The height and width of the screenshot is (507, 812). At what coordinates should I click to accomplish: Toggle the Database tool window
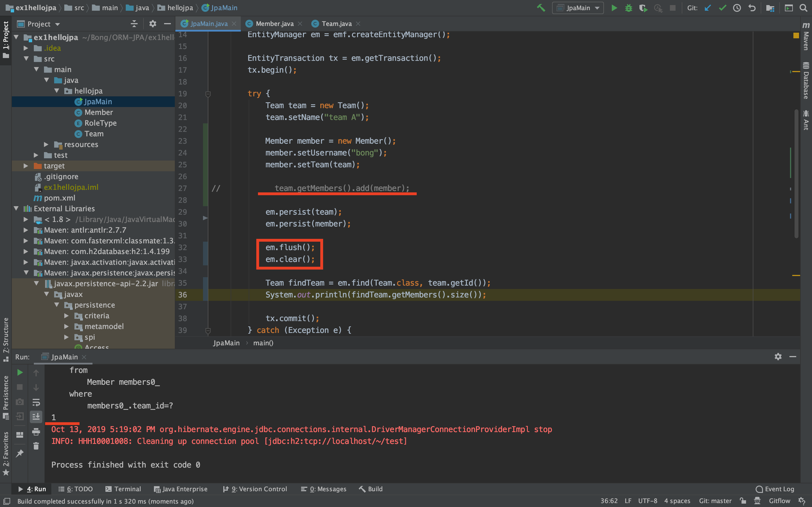coord(806,81)
